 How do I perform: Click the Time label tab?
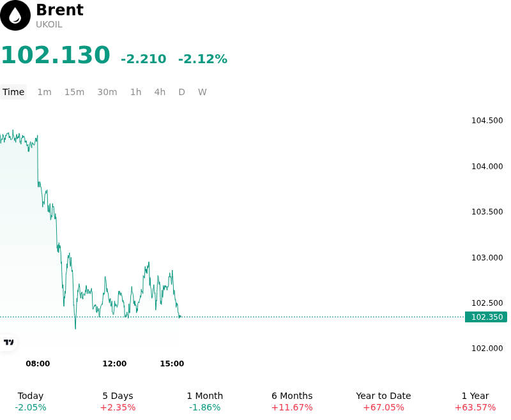[x=13, y=92]
